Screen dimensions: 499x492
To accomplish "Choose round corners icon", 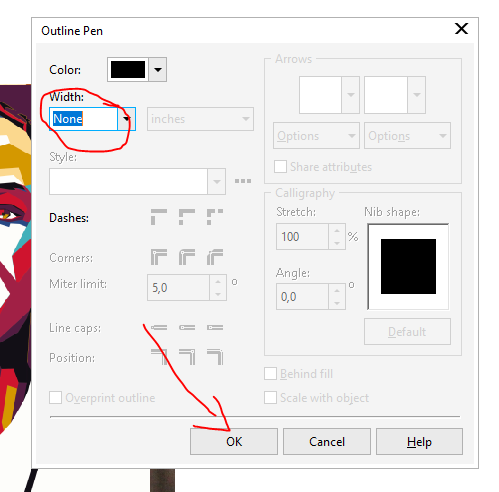I will 187,257.
